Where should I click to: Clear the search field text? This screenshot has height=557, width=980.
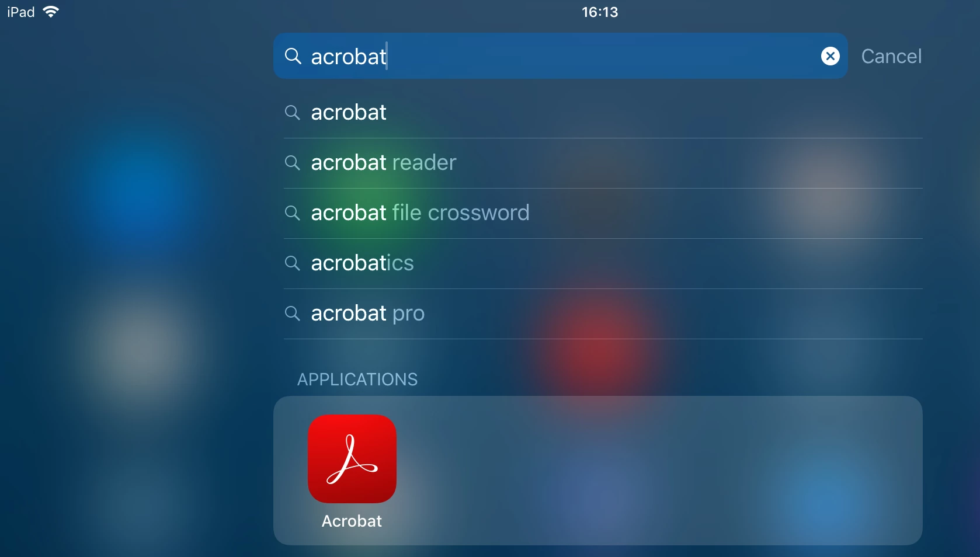tap(830, 56)
